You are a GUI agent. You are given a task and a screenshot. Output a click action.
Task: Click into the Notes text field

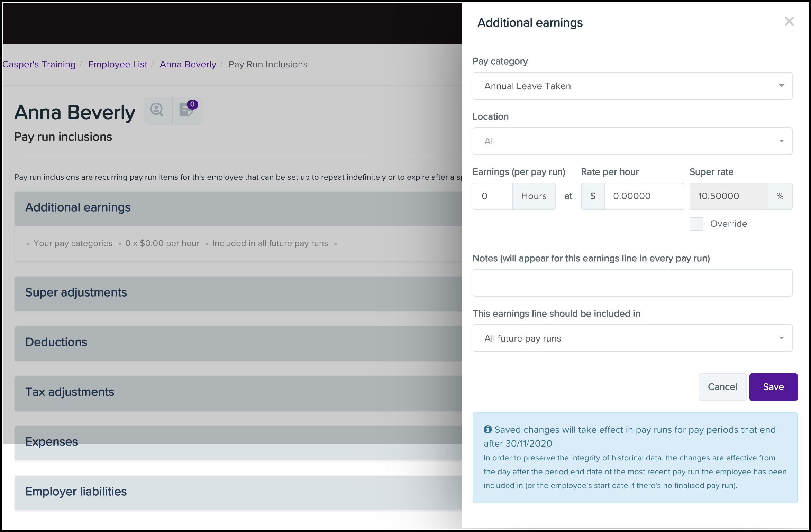pos(632,283)
